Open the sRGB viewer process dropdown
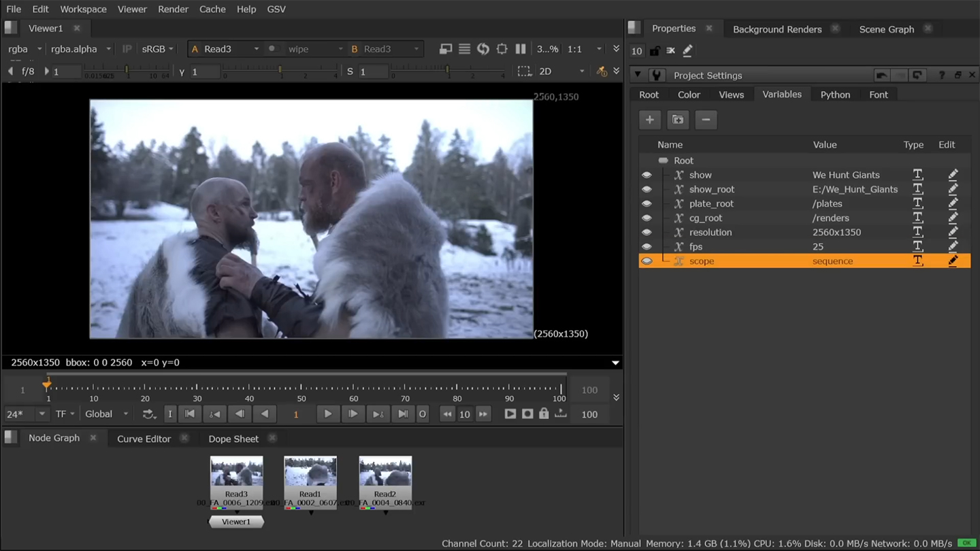This screenshot has width=980, height=551. (158, 49)
